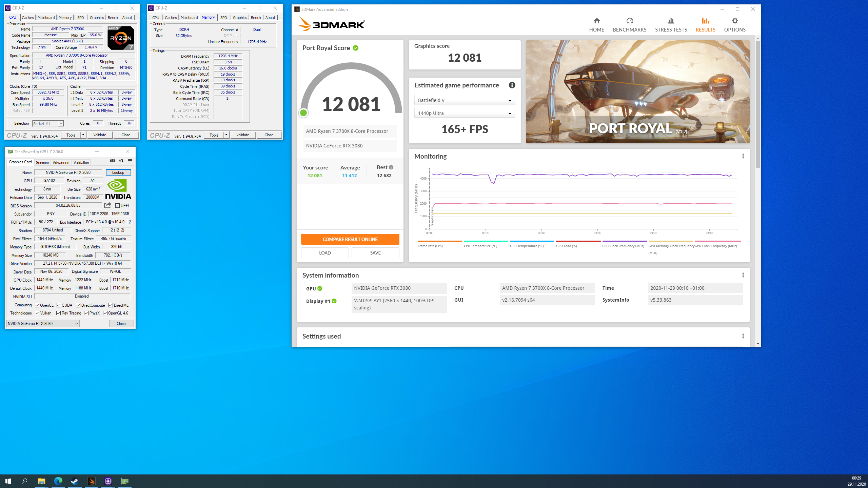Open GPU selection dropdown in GPU-Z

coord(43,324)
